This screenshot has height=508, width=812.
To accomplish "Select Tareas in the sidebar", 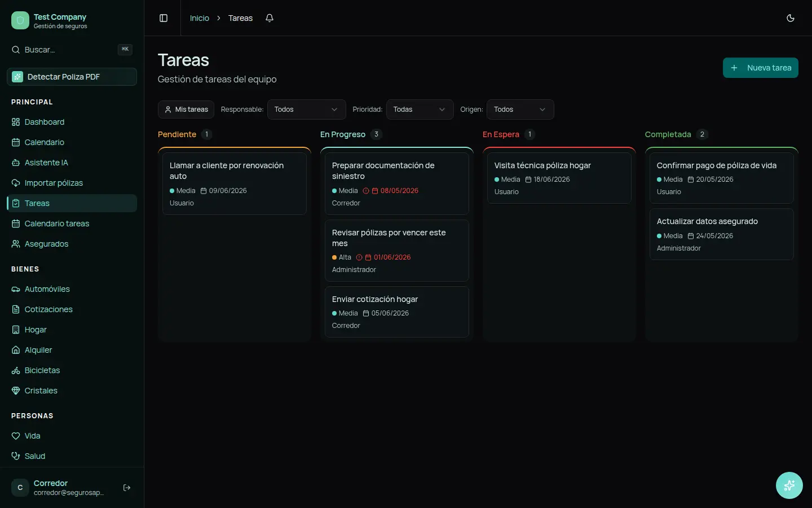I will click(72, 203).
